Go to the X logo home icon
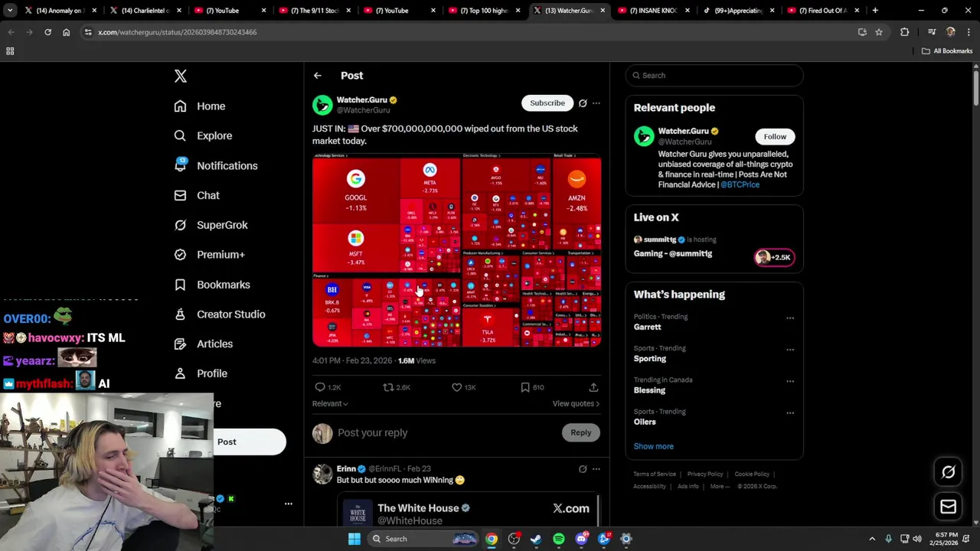The width and height of the screenshot is (980, 551). coord(181,76)
